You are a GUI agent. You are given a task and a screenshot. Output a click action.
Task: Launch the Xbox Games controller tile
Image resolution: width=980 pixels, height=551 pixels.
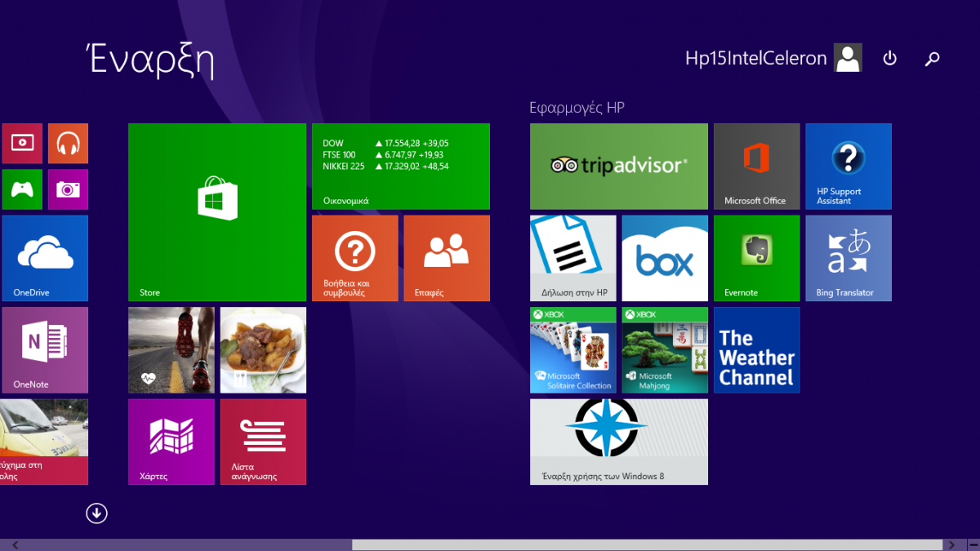pos(22,189)
